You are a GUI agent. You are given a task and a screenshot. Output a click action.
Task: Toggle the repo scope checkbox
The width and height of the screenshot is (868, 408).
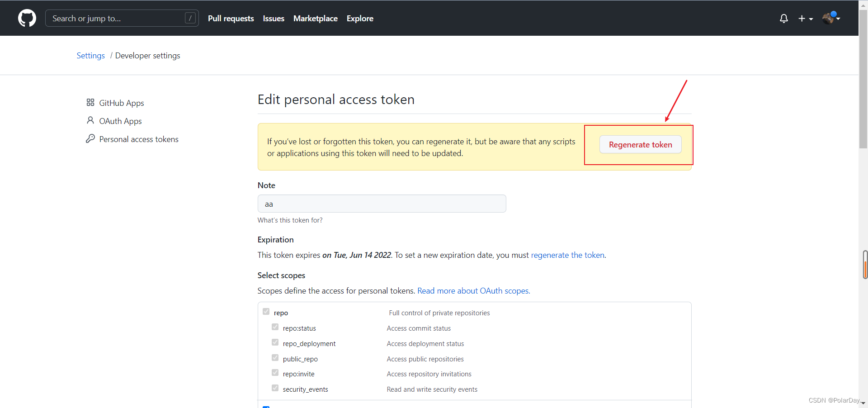coord(266,312)
